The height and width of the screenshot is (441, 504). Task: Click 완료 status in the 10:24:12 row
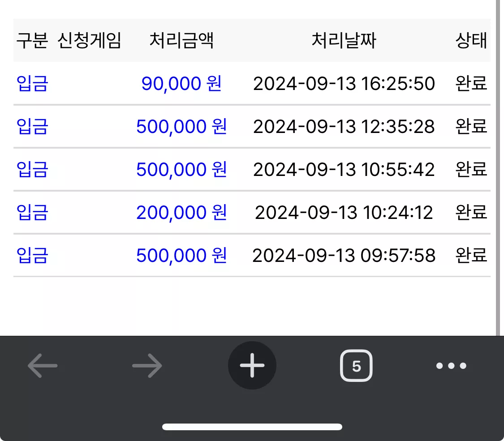point(471,212)
